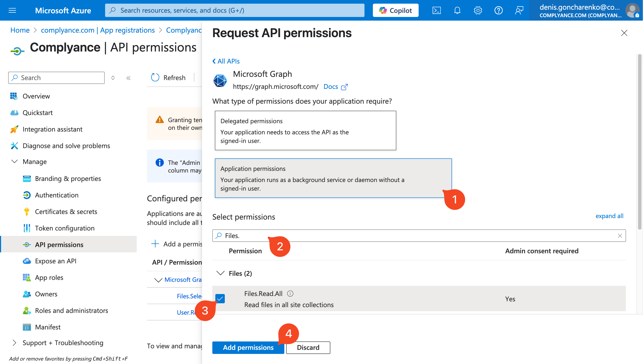Screen dimensions: 643x364
Task: Click the Certificates key icon
Action: click(26, 212)
